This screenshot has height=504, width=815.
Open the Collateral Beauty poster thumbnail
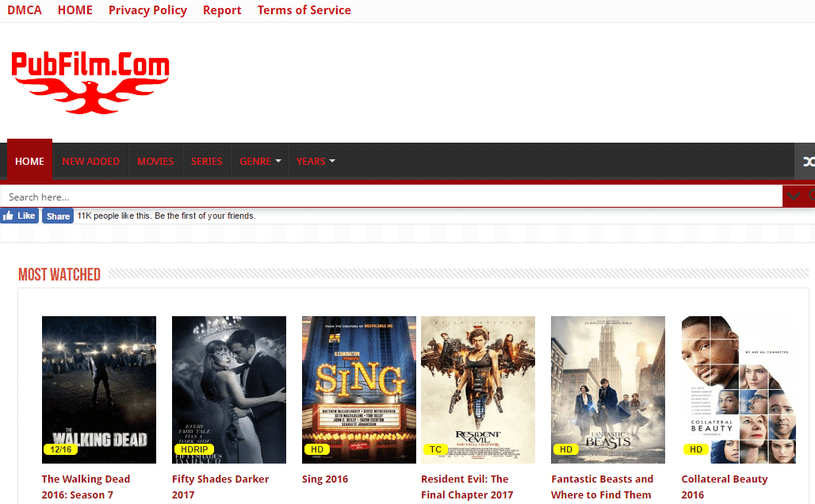point(739,390)
